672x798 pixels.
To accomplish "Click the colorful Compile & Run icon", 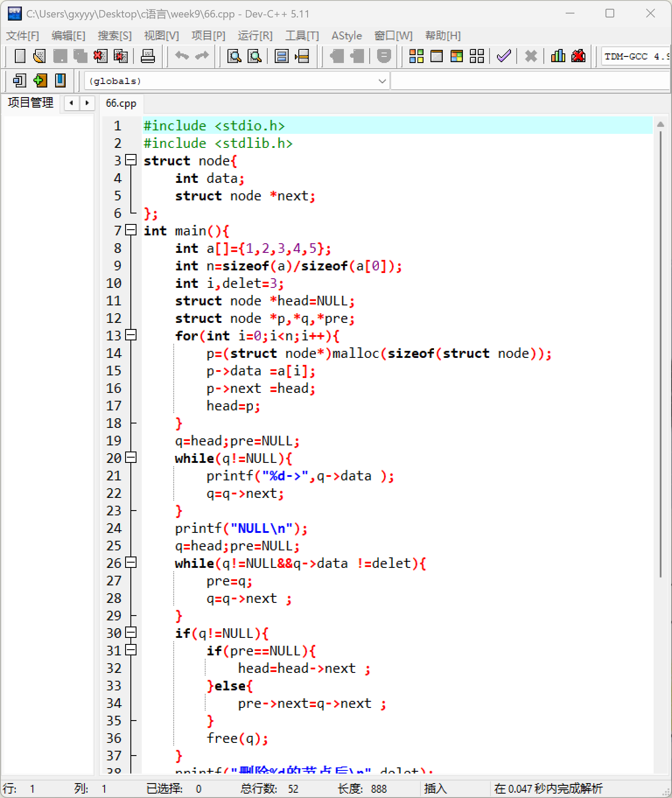I will (x=457, y=56).
